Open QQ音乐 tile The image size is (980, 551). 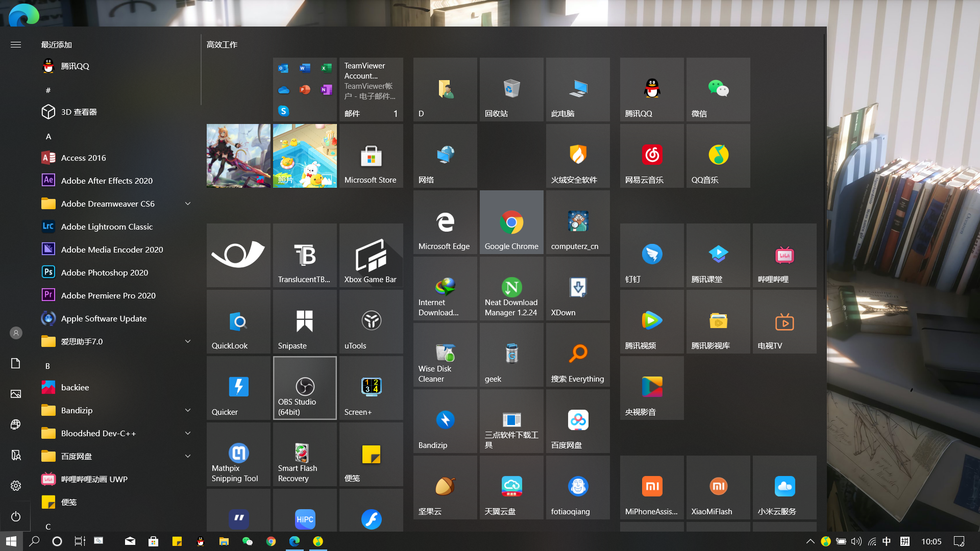tap(718, 156)
